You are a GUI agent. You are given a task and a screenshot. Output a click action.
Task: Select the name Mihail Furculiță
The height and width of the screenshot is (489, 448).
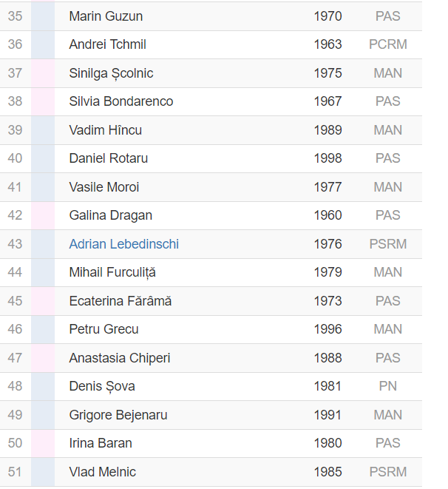tap(112, 272)
